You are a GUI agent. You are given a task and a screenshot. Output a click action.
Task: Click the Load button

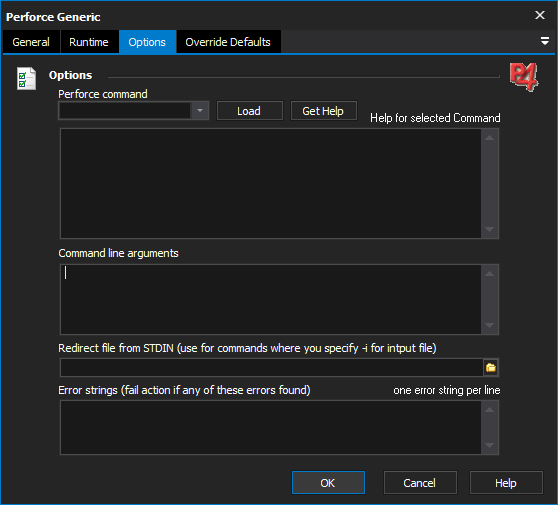tap(249, 111)
